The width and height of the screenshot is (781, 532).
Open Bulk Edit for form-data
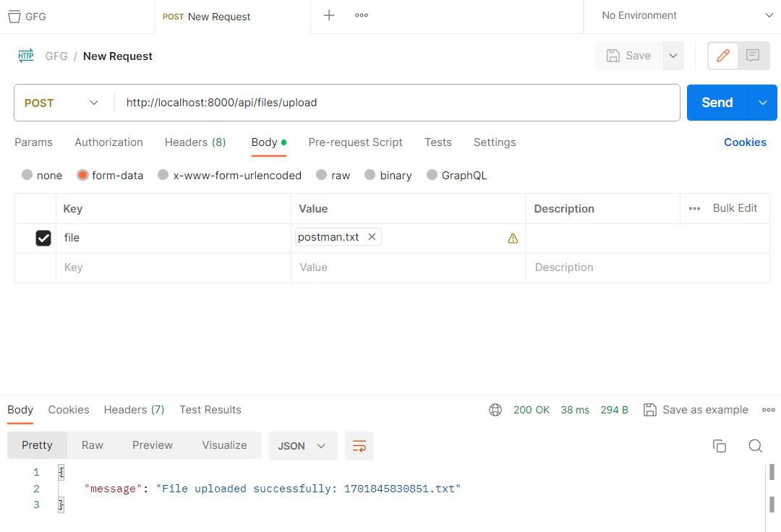(x=735, y=208)
